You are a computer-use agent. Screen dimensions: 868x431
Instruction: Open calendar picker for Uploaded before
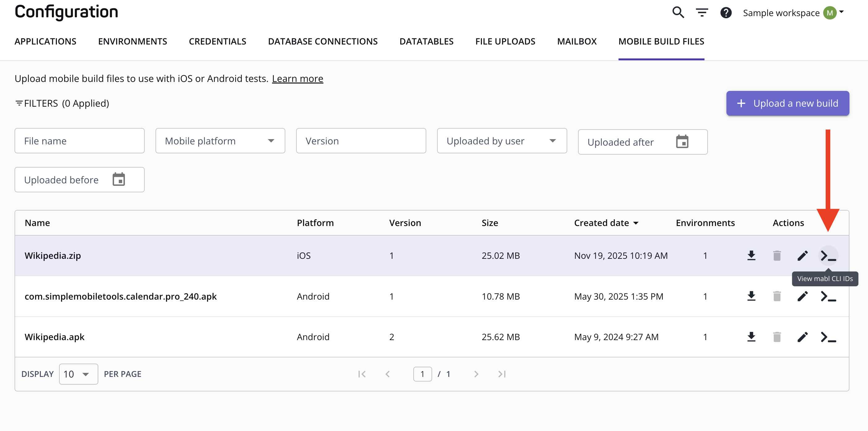[119, 179]
